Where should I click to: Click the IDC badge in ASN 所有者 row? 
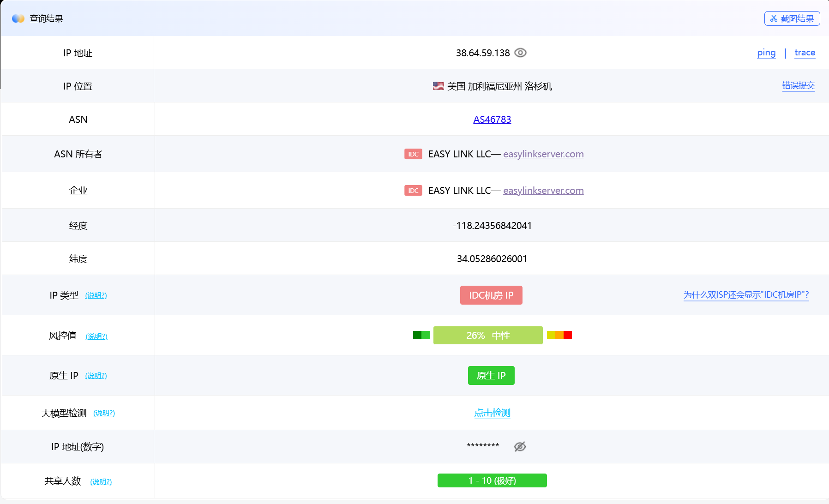pyautogui.click(x=413, y=154)
